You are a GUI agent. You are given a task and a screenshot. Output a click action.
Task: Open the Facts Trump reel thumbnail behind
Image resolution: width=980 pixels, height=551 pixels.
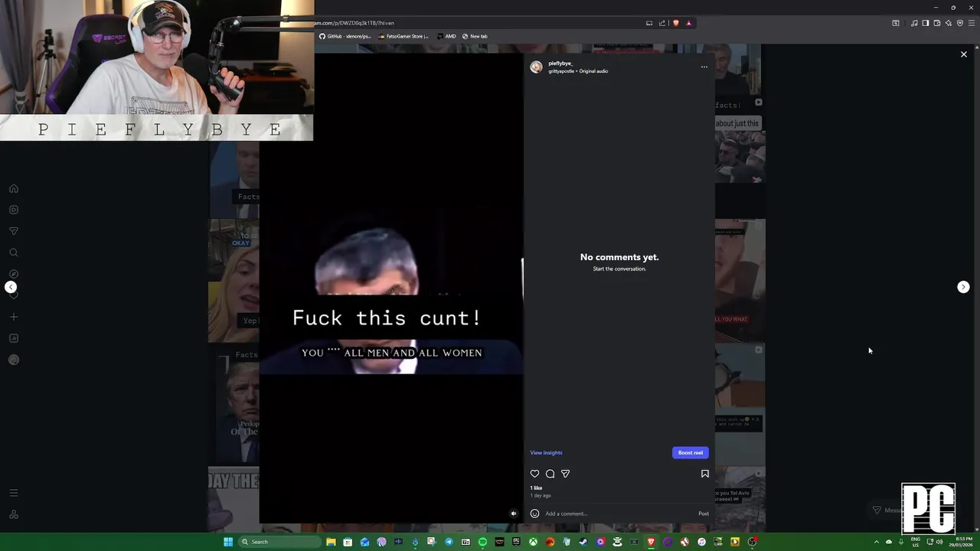pyautogui.click(x=234, y=406)
